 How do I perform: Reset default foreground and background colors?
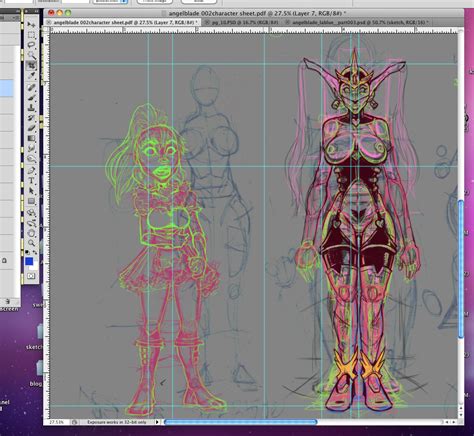(x=27, y=252)
